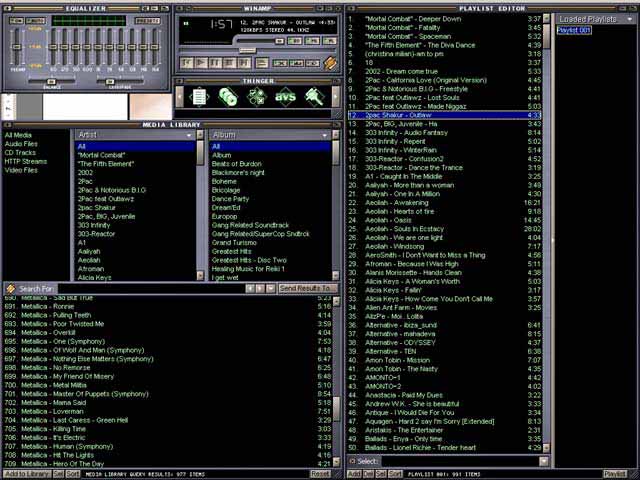Select Playlist 001 in Loaded Playlists
Viewport: 640px width, 480px height.
pos(574,30)
